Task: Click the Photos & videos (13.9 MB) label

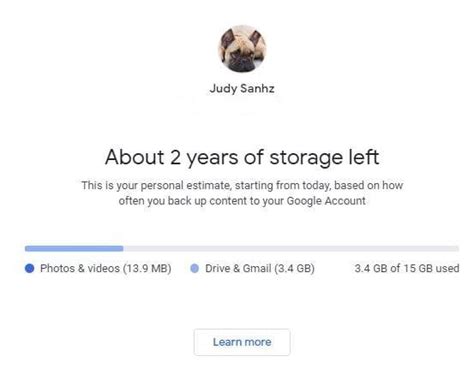Action: 106,268
